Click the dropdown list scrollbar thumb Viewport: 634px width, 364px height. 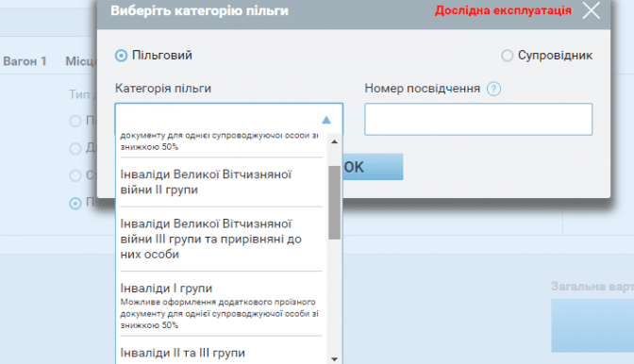[x=334, y=203]
